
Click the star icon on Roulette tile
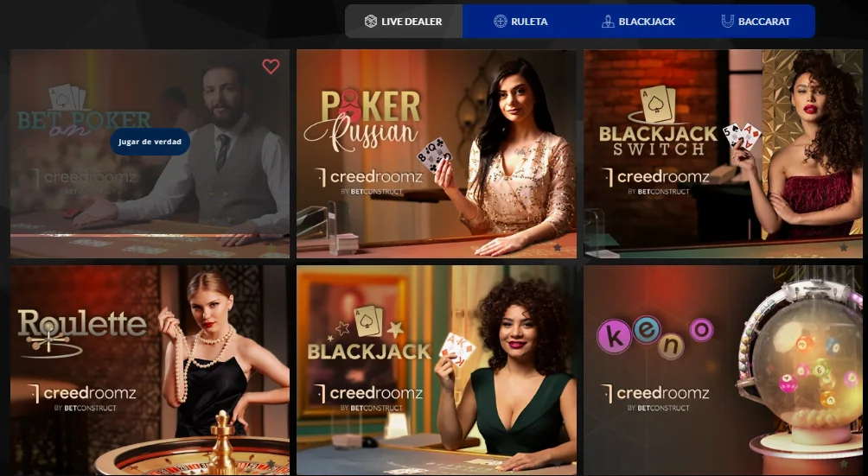(271, 463)
